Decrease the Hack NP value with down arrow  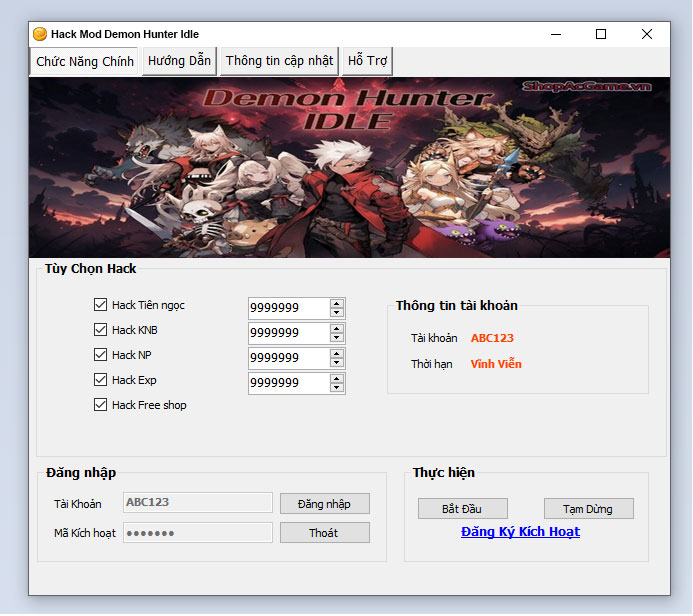point(337,363)
